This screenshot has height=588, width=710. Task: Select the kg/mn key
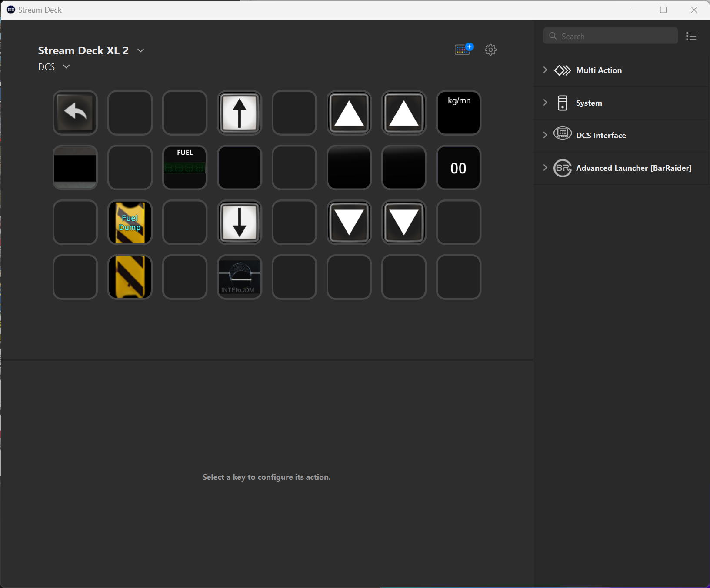click(459, 113)
